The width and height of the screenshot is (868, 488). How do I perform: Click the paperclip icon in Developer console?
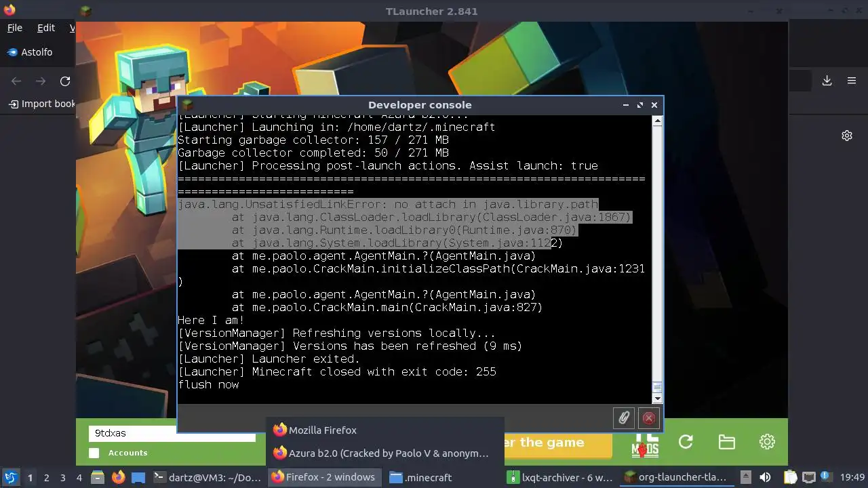[x=624, y=418]
